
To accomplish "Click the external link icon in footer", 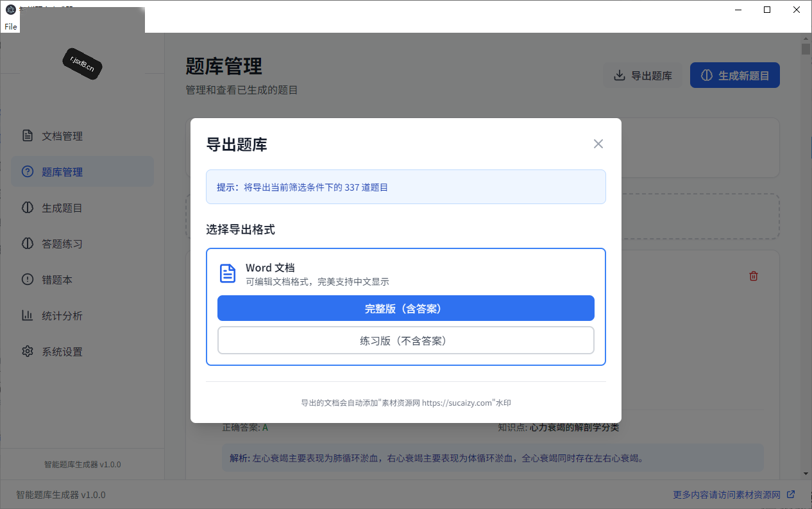I will point(791,494).
